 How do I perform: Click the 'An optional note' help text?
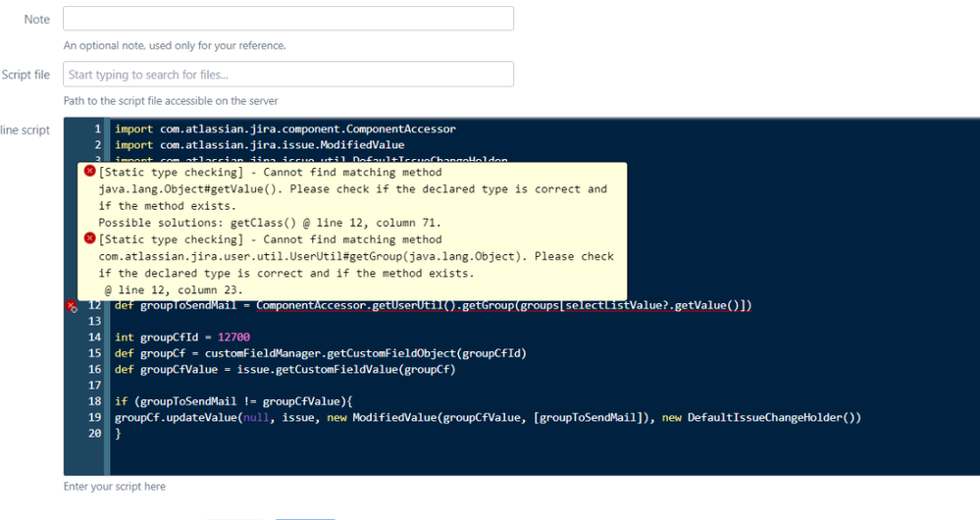click(175, 46)
